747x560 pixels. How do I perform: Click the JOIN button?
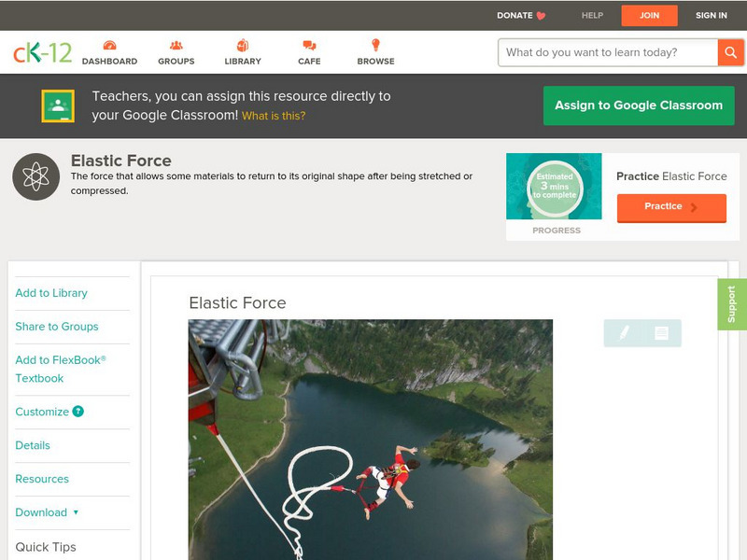tap(649, 16)
